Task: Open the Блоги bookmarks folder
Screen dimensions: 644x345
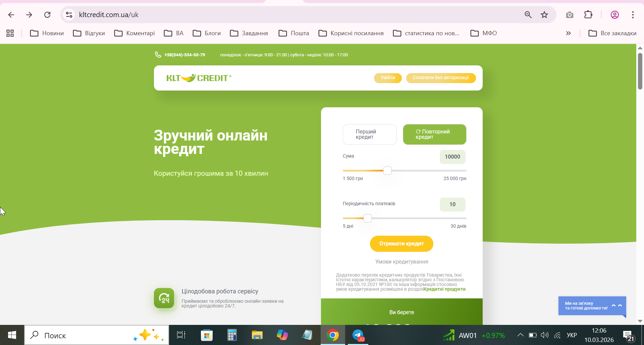Action: tap(207, 33)
